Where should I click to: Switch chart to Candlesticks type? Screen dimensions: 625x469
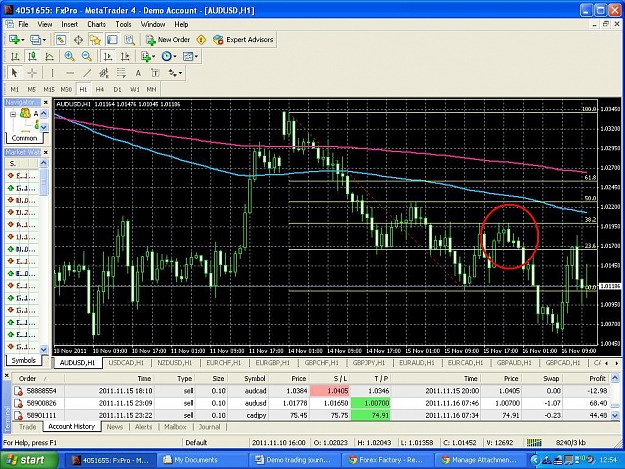point(32,56)
